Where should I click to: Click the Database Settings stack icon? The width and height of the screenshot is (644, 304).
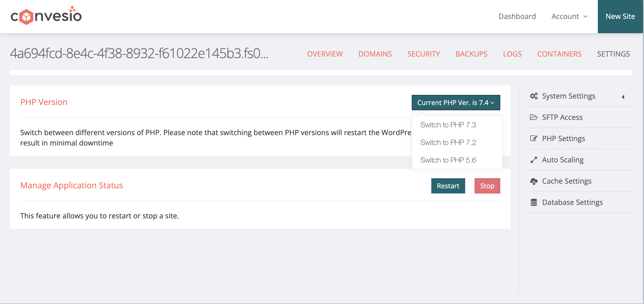coord(534,202)
